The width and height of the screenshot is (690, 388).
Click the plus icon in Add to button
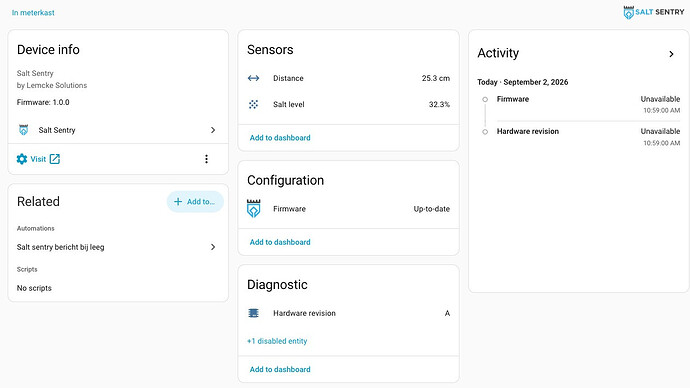tap(178, 201)
